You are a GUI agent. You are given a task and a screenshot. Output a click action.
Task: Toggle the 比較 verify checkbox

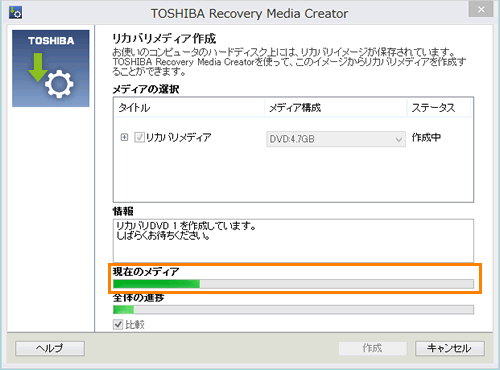[x=118, y=324]
